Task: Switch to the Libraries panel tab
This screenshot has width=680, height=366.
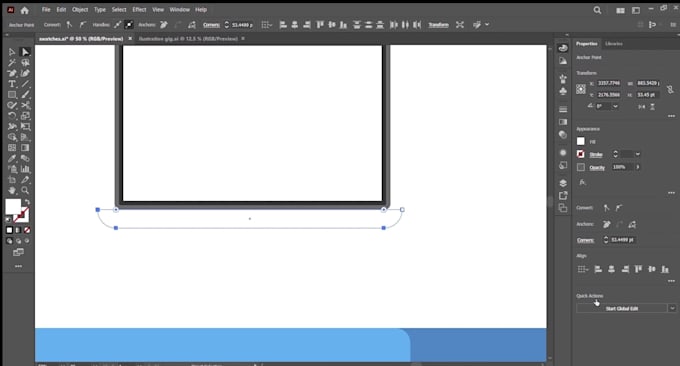Action: [614, 44]
